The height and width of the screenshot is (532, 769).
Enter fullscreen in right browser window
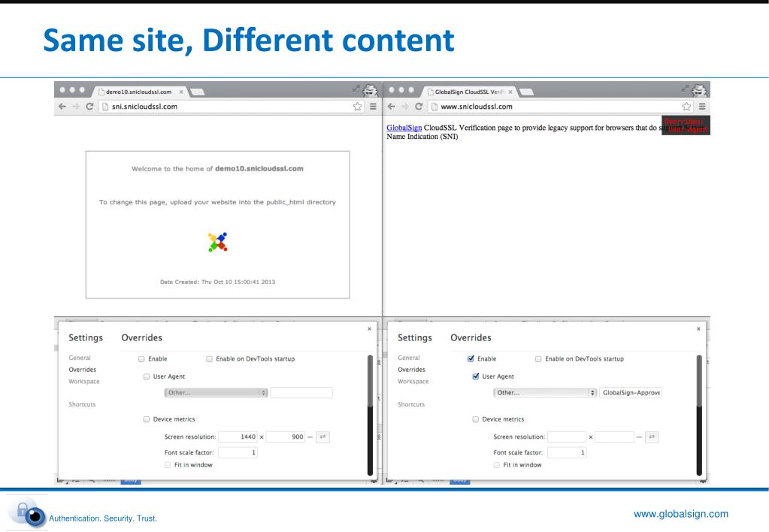[x=685, y=89]
